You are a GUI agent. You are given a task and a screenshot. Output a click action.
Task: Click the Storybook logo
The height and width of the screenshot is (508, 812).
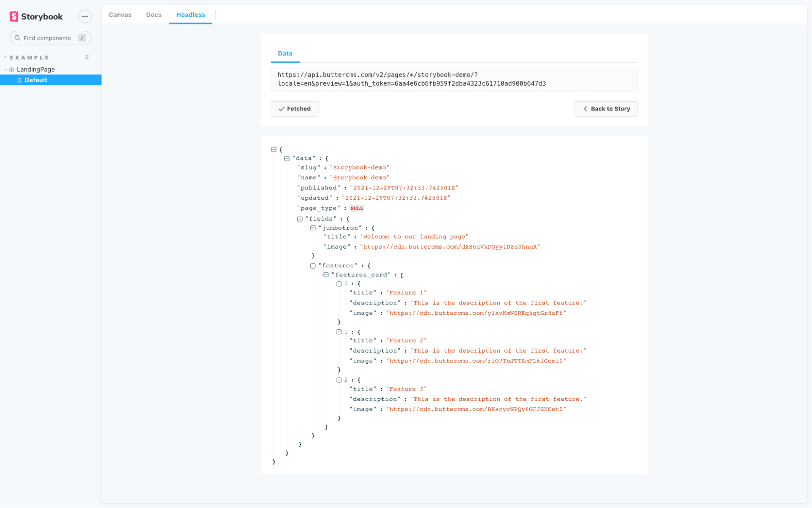(36, 17)
